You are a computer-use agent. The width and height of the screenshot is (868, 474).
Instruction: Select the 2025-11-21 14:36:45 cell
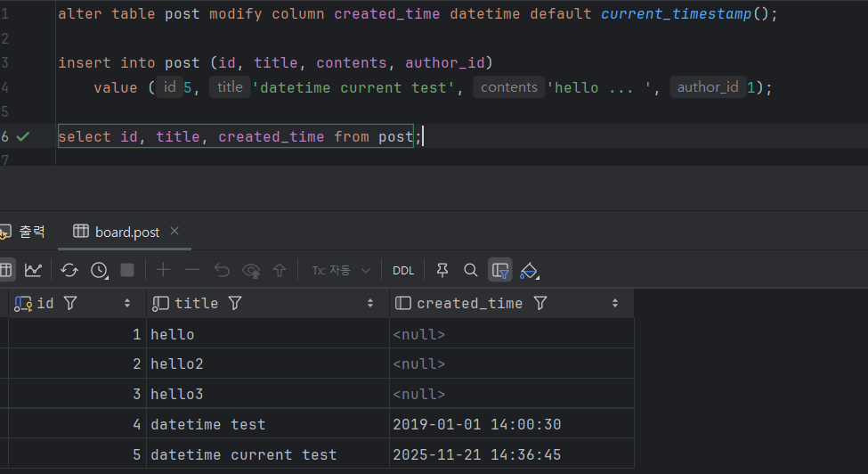(512, 454)
